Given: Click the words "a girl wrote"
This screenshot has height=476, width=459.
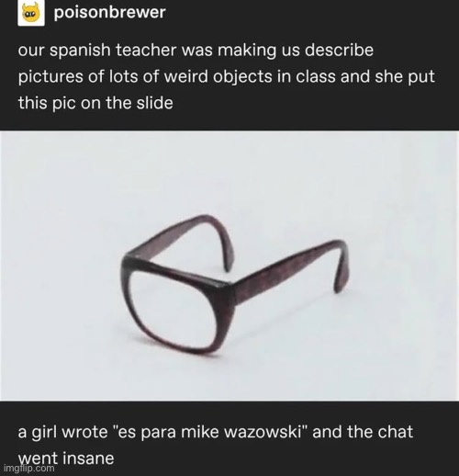Looking at the screenshot, I should [62, 432].
